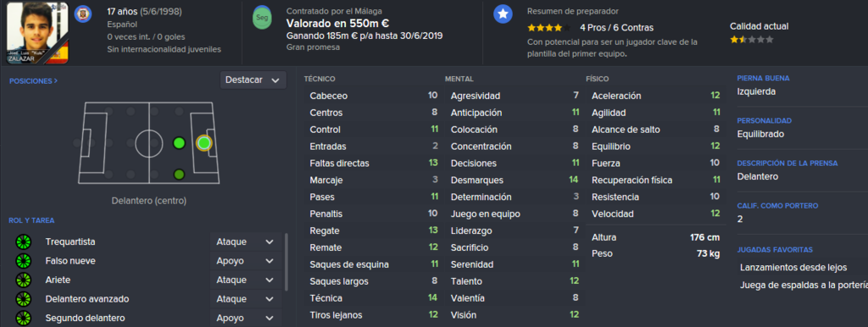The image size is (868, 327).
Task: Click the Zalazar player photo thumbnail
Action: pyautogui.click(x=37, y=33)
